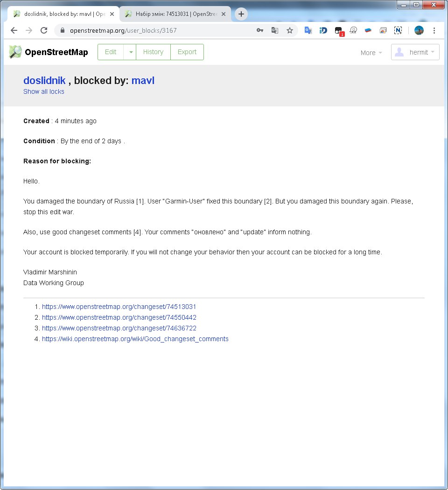This screenshot has width=448, height=490.
Task: Open the Export view
Action: pyautogui.click(x=187, y=52)
